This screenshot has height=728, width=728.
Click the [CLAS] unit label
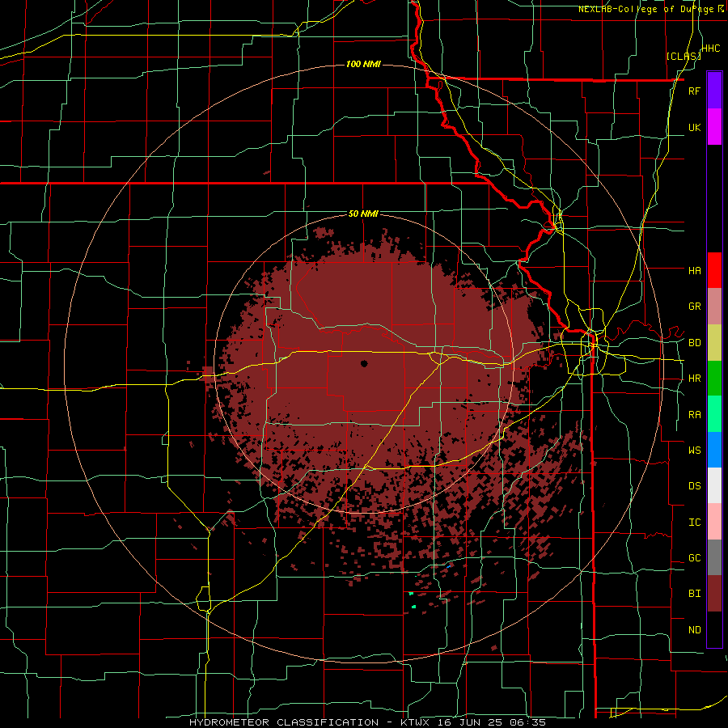coord(684,56)
